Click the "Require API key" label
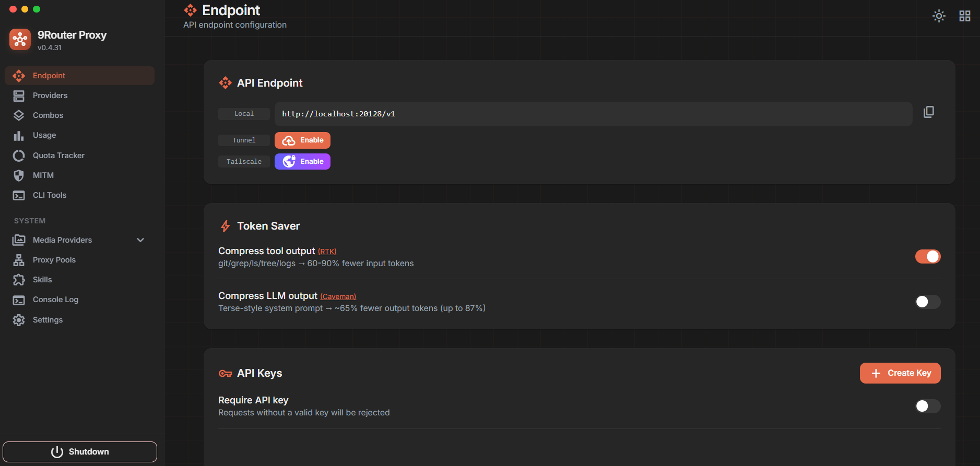 pos(253,400)
